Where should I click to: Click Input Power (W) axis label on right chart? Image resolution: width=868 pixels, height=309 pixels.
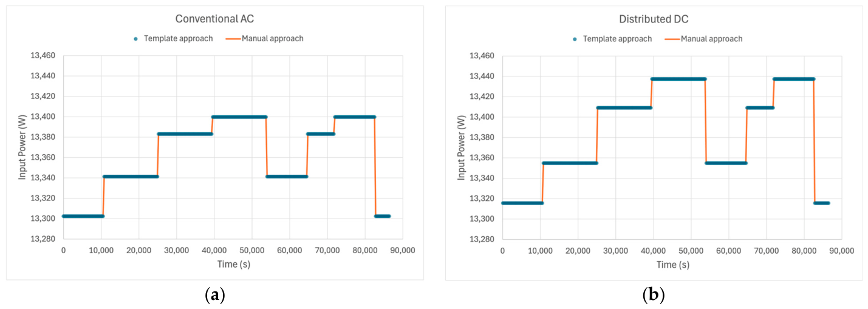point(461,147)
